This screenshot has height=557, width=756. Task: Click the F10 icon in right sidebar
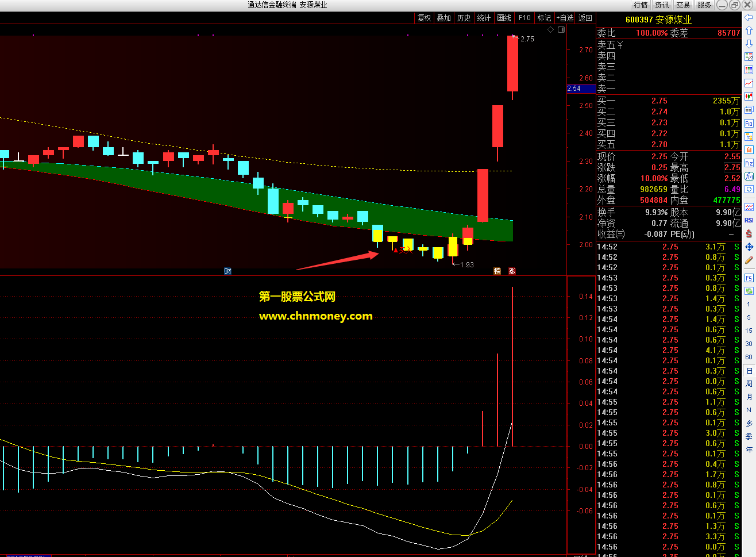click(749, 123)
